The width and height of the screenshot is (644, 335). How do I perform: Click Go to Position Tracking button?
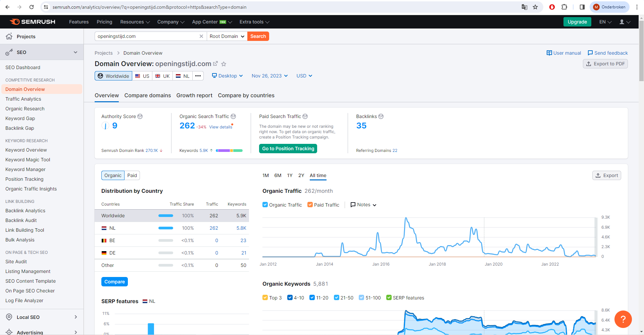[x=288, y=149]
